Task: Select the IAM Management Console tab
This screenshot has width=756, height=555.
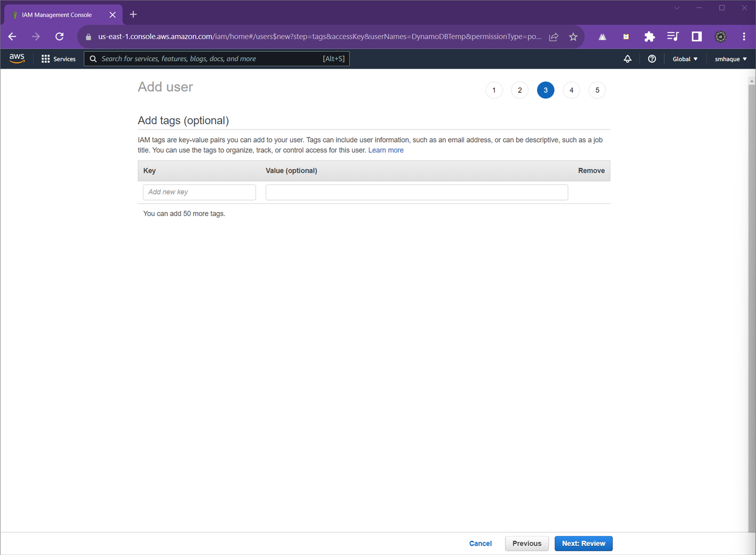Action: point(57,15)
